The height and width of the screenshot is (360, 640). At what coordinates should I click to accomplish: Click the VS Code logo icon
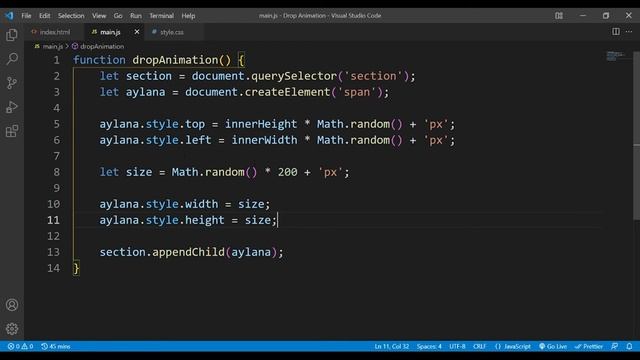tap(9, 16)
